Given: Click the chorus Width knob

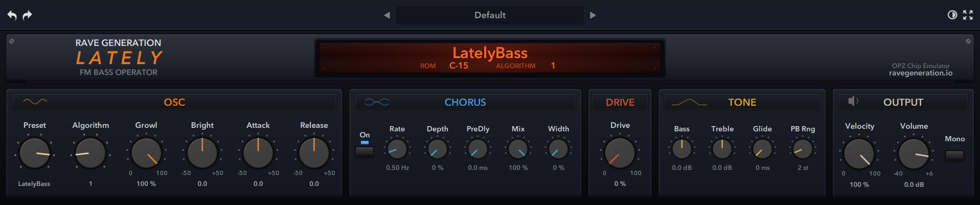Looking at the screenshot, I should coord(558,150).
